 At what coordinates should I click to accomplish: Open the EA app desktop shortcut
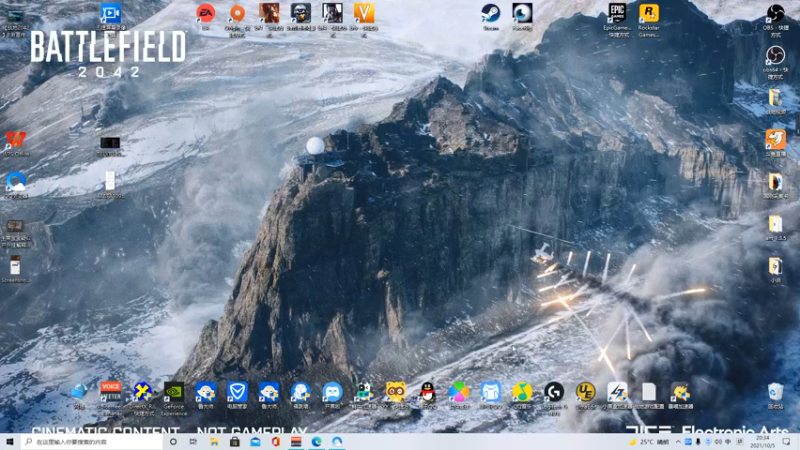pyautogui.click(x=206, y=14)
